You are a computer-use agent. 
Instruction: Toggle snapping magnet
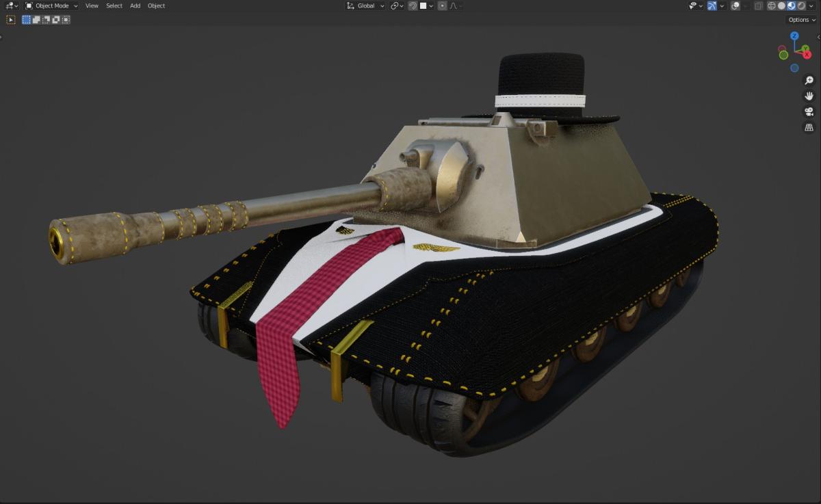coord(413,5)
